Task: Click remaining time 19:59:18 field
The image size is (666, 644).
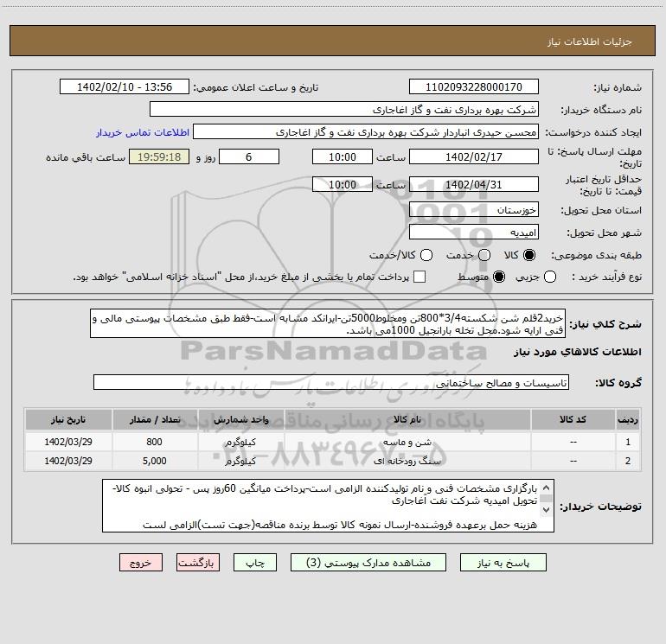Action: click(x=159, y=156)
